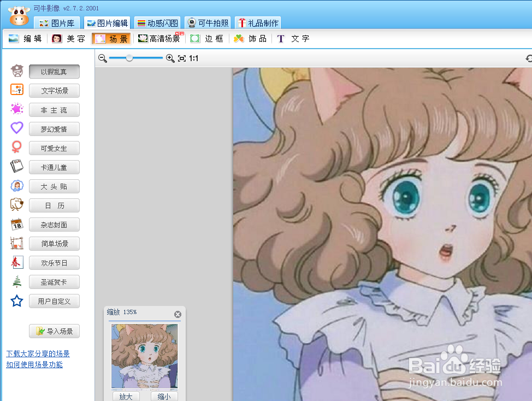Click the dog icon beside 日历
The height and width of the screenshot is (401, 532).
pyautogui.click(x=16, y=204)
